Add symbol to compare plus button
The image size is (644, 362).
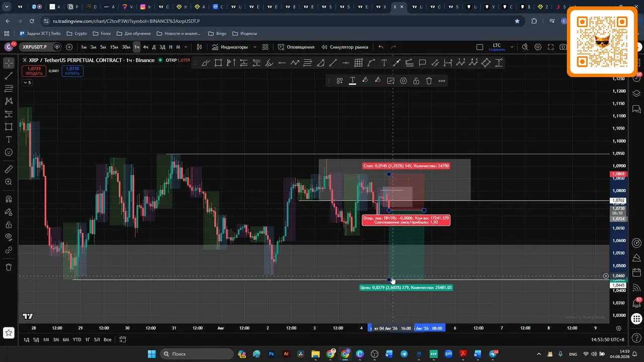point(69,47)
